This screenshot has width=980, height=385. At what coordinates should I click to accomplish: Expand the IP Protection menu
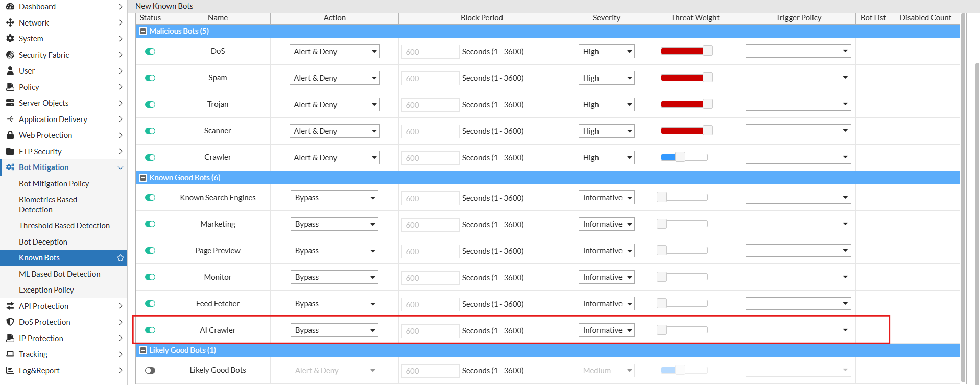pyautogui.click(x=121, y=338)
